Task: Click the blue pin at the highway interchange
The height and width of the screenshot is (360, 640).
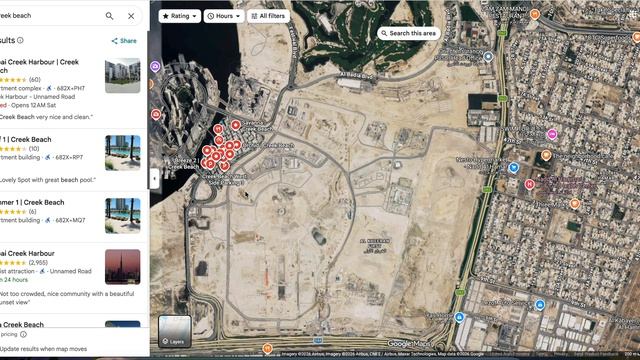Action: (x=459, y=317)
